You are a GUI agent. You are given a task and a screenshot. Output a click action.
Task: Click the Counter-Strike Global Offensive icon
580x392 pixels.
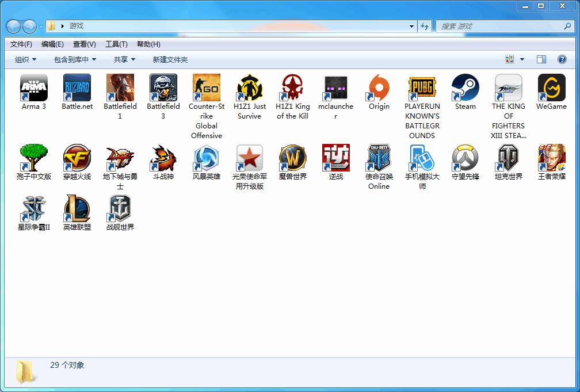[x=206, y=88]
